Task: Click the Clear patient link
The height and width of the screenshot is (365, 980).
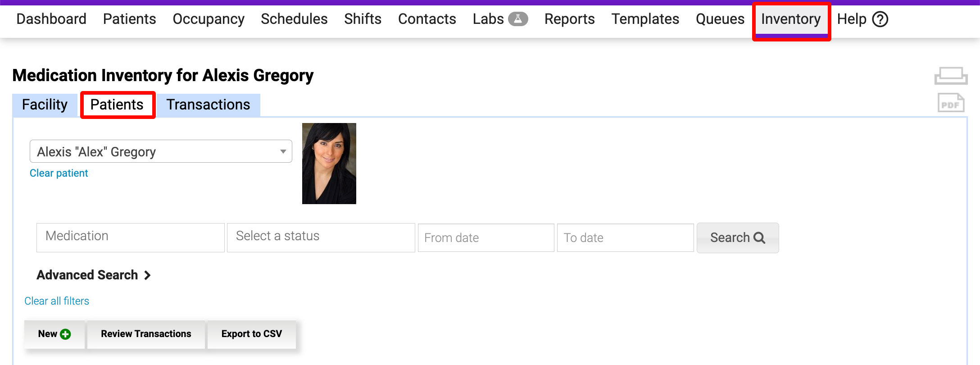Action: pyautogui.click(x=59, y=173)
